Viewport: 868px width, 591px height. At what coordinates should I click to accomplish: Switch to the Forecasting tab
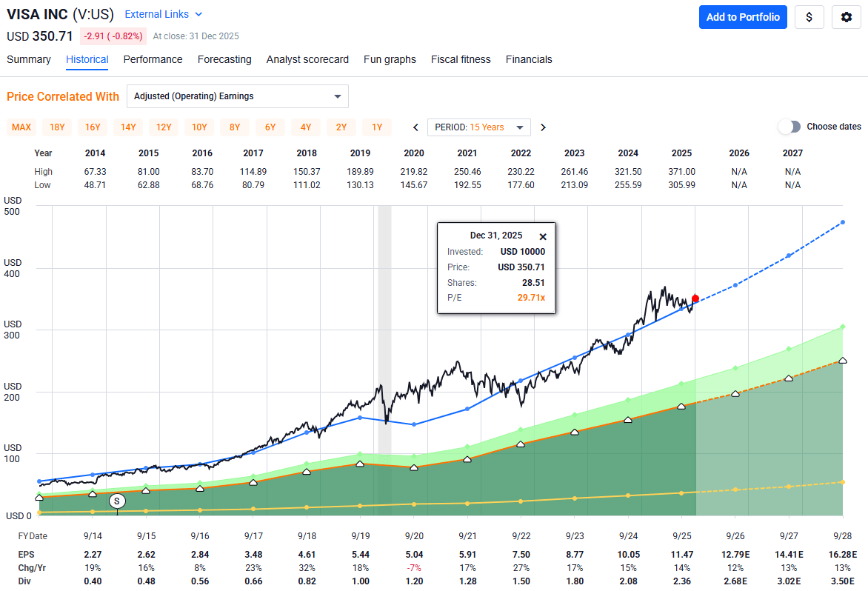[x=224, y=59]
